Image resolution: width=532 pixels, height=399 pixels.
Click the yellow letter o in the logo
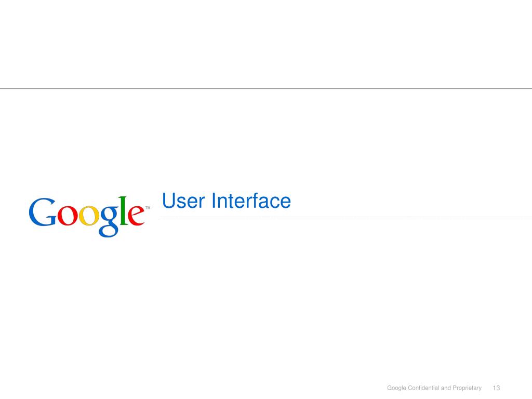click(x=88, y=216)
